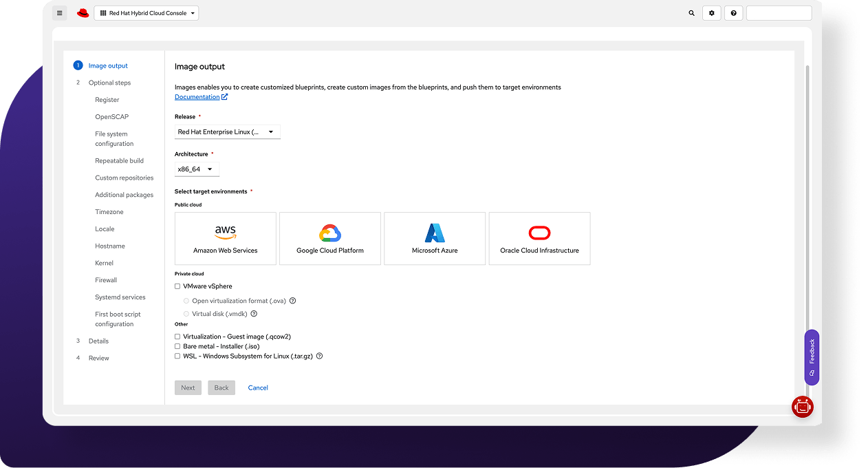The image size is (868, 468).
Task: Open Red Hat Hybrid Cloud Console switcher
Action: pyautogui.click(x=147, y=13)
